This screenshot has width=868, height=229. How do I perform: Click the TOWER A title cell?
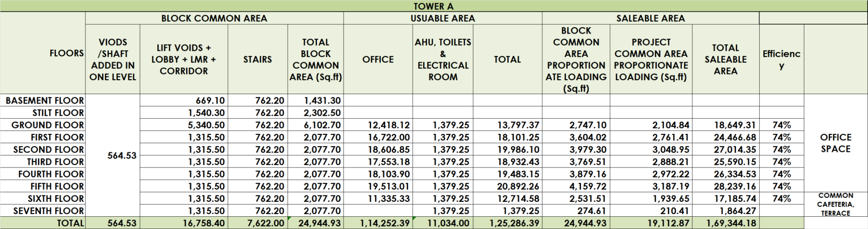click(x=434, y=6)
